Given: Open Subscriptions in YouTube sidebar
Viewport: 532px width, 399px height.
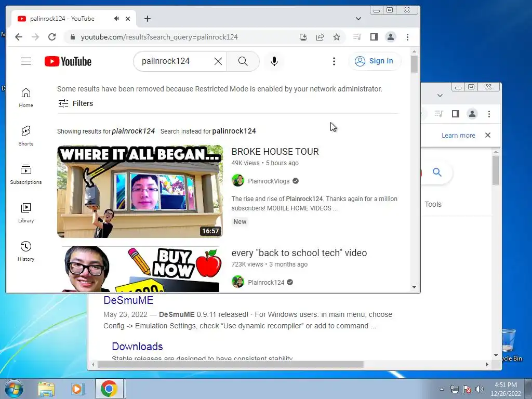Looking at the screenshot, I should coord(26,175).
